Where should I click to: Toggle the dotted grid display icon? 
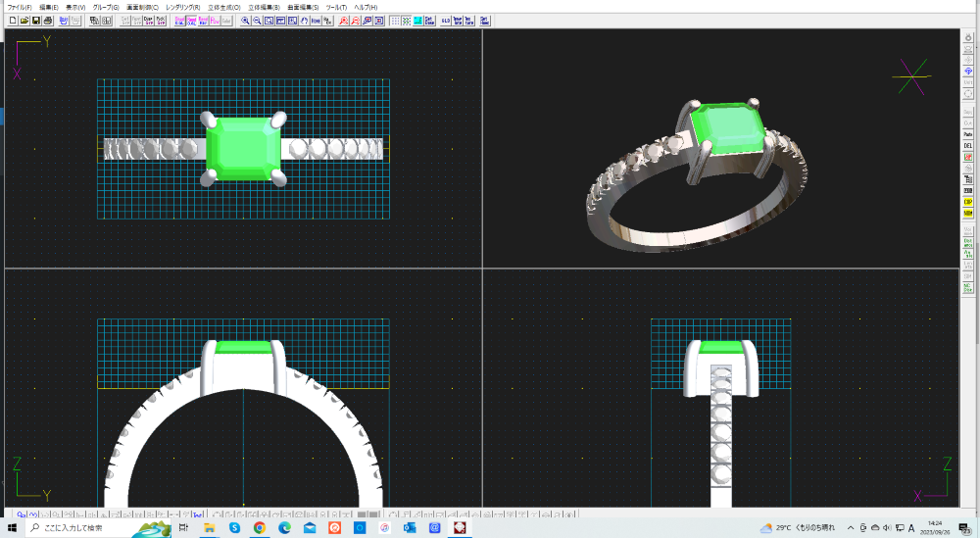(x=394, y=21)
